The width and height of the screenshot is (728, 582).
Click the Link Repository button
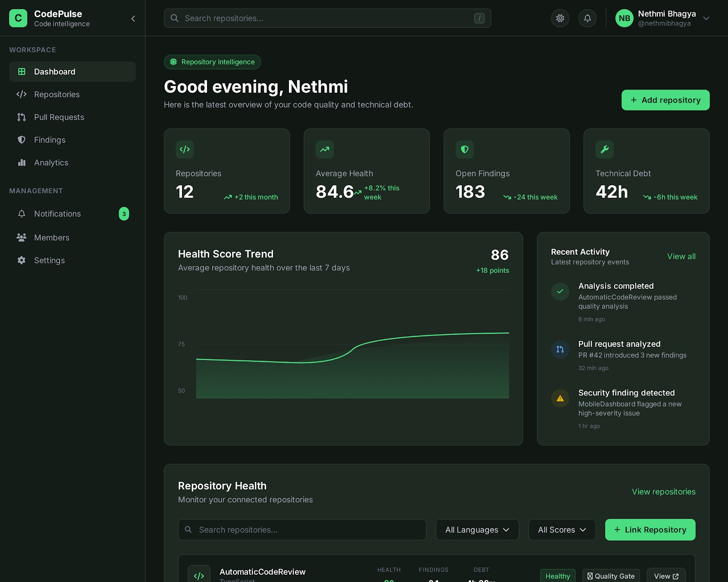click(x=650, y=530)
